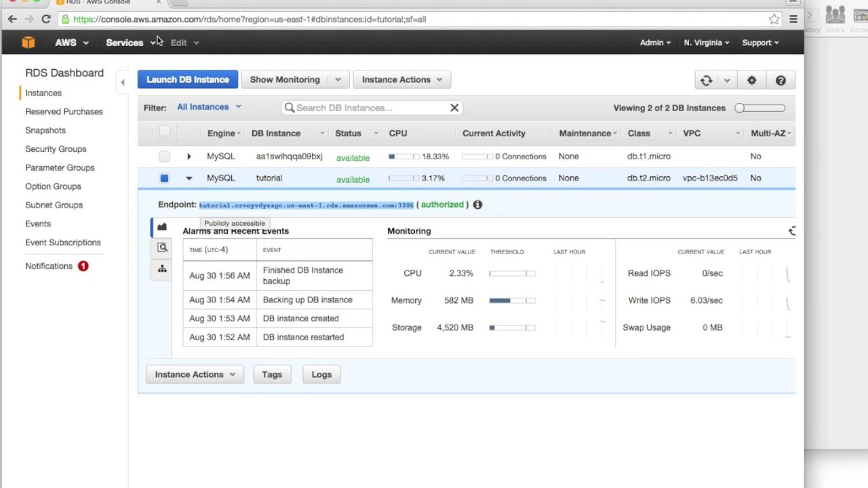The width and height of the screenshot is (868, 488).
Task: Click the lock icon in the address bar
Action: pyautogui.click(x=65, y=19)
